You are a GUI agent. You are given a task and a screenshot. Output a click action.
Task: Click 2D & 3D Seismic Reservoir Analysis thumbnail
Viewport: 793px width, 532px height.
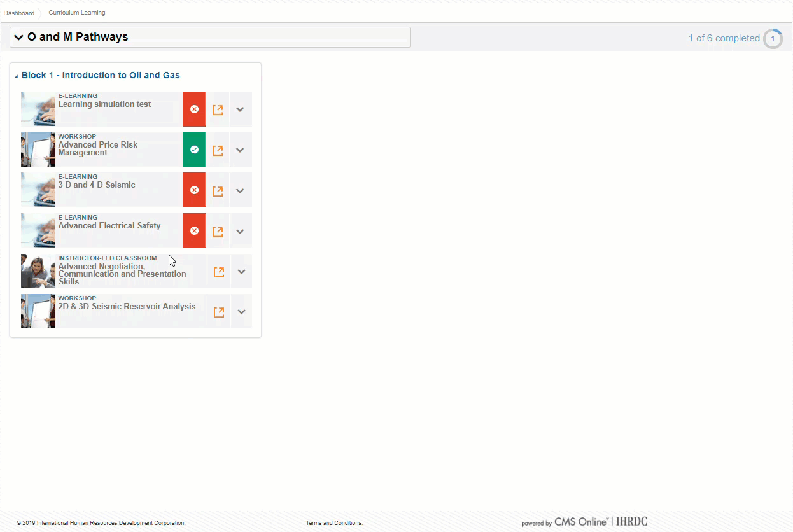pos(38,311)
